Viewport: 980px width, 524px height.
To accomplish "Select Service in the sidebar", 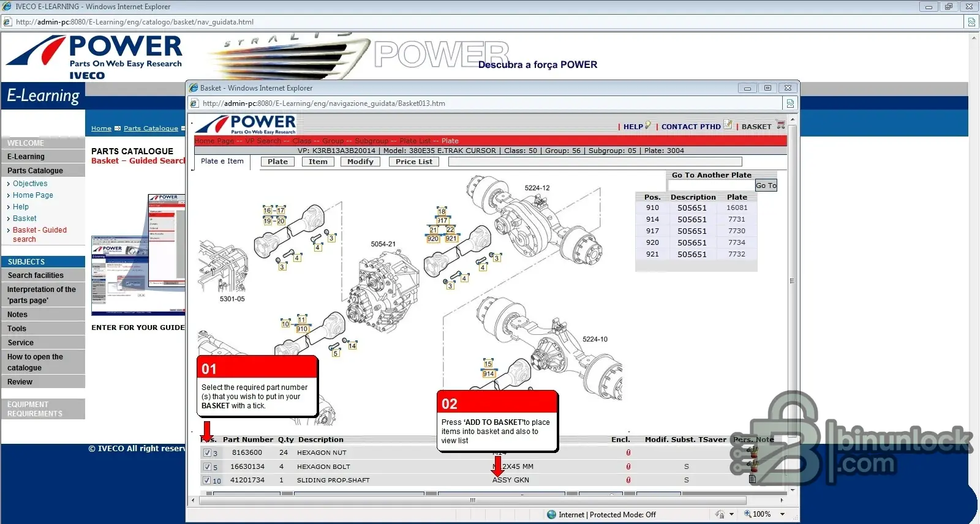I will click(x=43, y=343).
